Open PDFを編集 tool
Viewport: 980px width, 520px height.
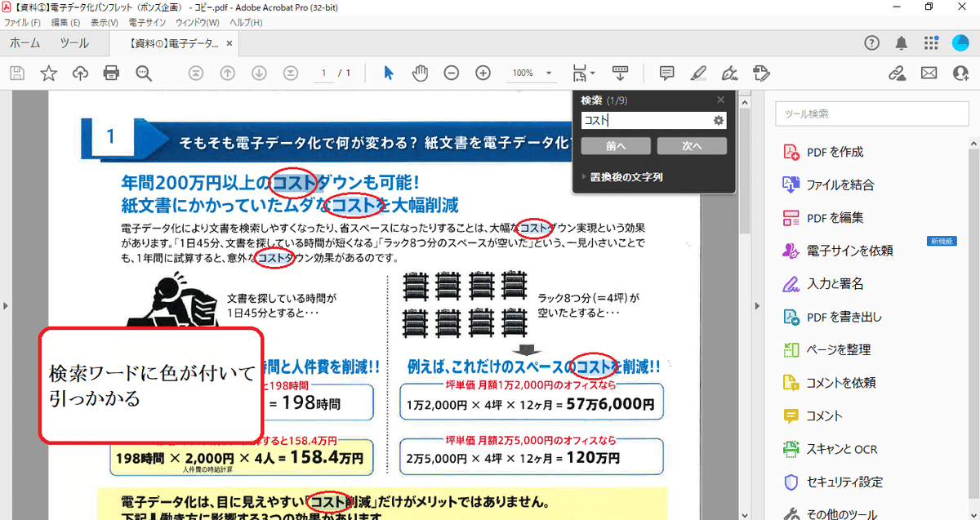click(822, 218)
